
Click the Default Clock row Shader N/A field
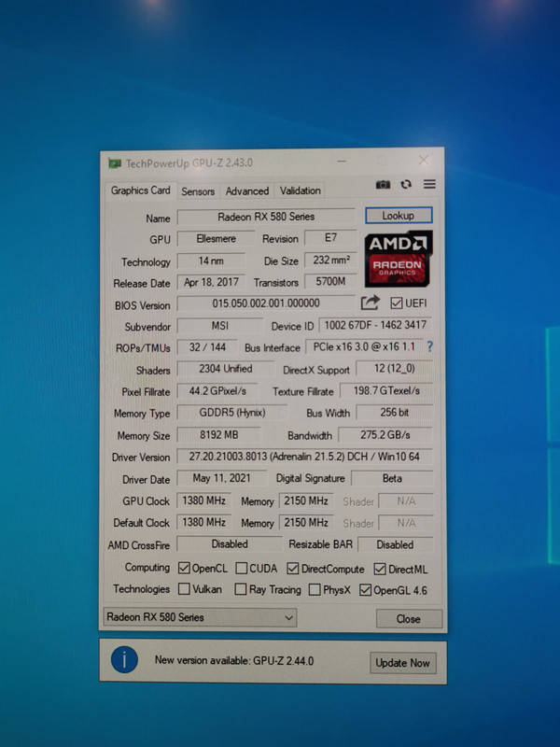tap(406, 523)
